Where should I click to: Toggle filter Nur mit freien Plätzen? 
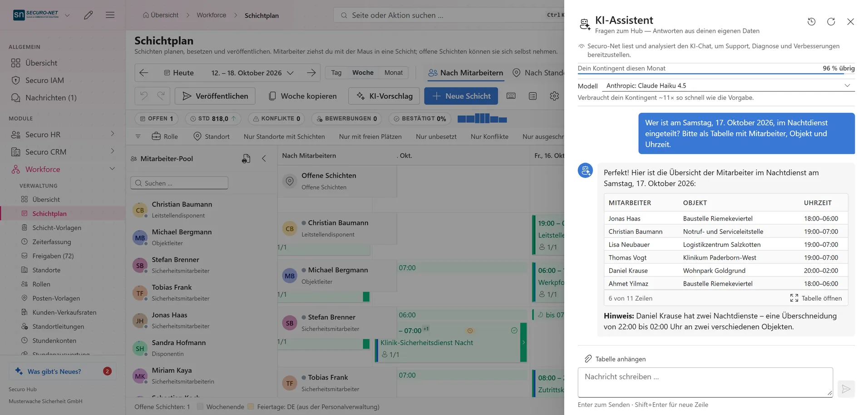[x=370, y=136]
